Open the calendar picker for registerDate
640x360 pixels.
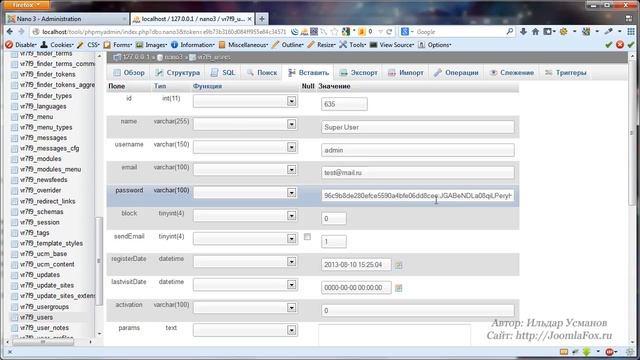[399, 265]
